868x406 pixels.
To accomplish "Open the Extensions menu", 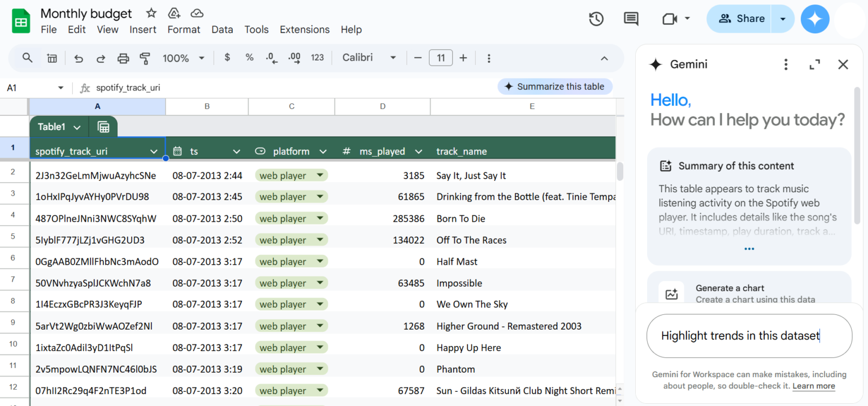I will 305,29.
